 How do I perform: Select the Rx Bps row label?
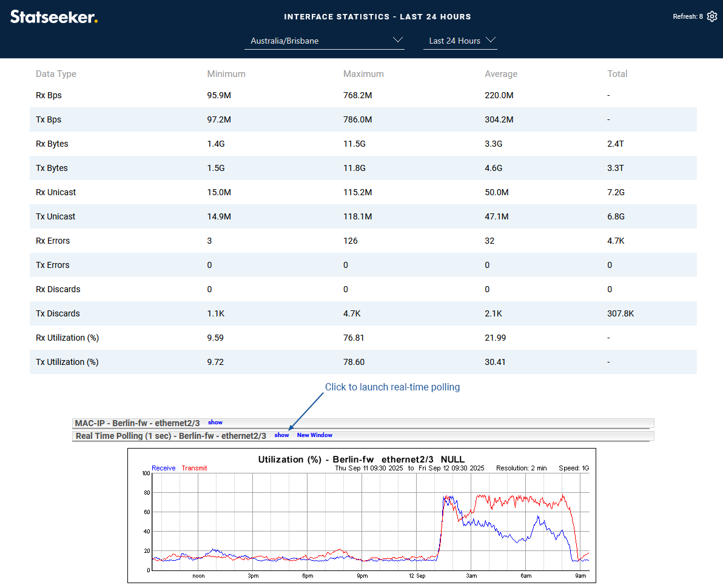[x=49, y=95]
